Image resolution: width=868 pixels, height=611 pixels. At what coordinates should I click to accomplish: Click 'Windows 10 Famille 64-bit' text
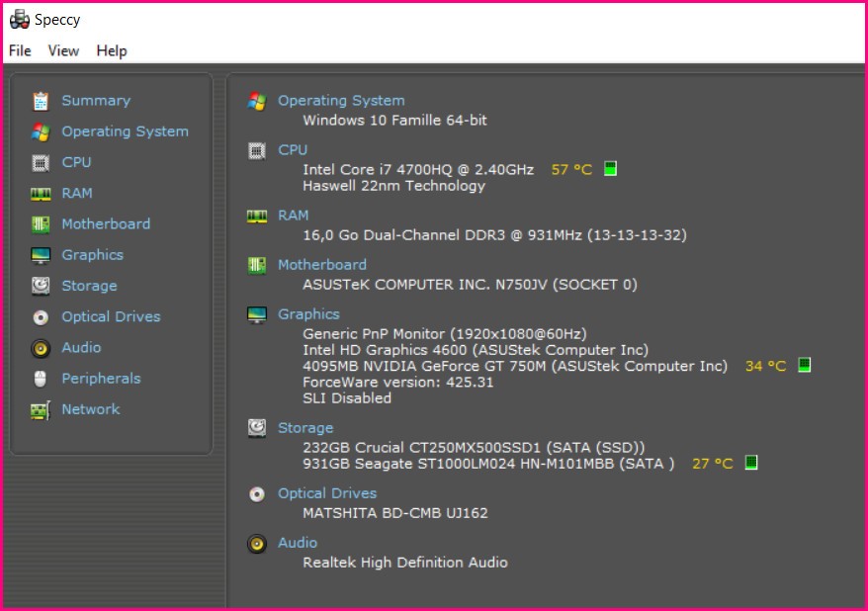point(394,120)
